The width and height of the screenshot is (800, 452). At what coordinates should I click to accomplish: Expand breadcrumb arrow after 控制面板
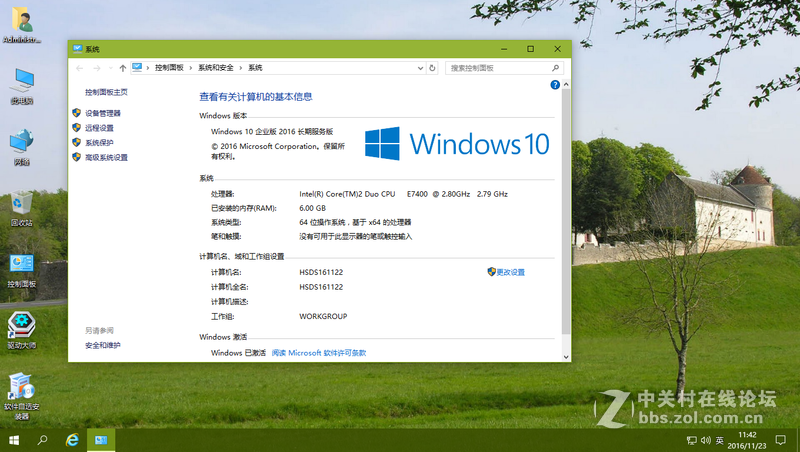coord(190,68)
